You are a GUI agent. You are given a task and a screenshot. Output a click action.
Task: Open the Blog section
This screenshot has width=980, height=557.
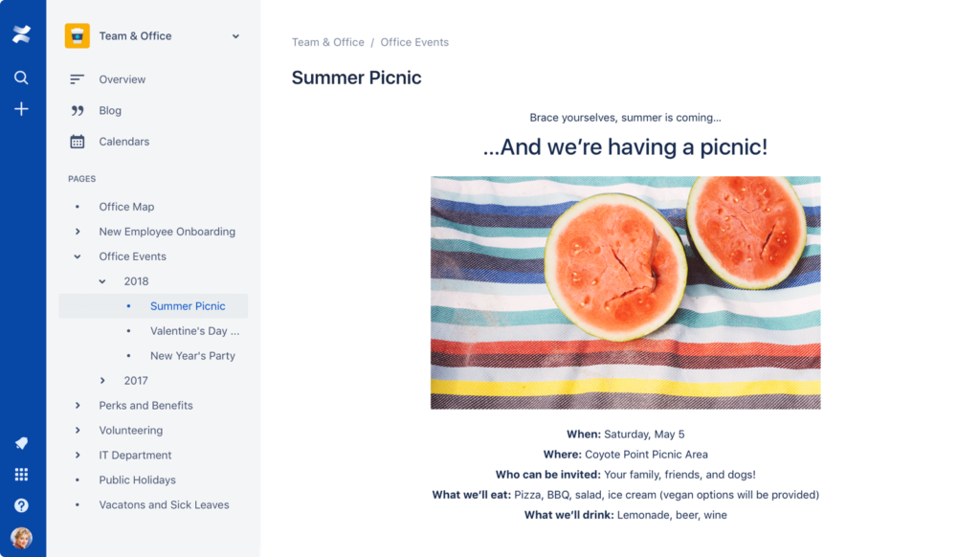[110, 111]
